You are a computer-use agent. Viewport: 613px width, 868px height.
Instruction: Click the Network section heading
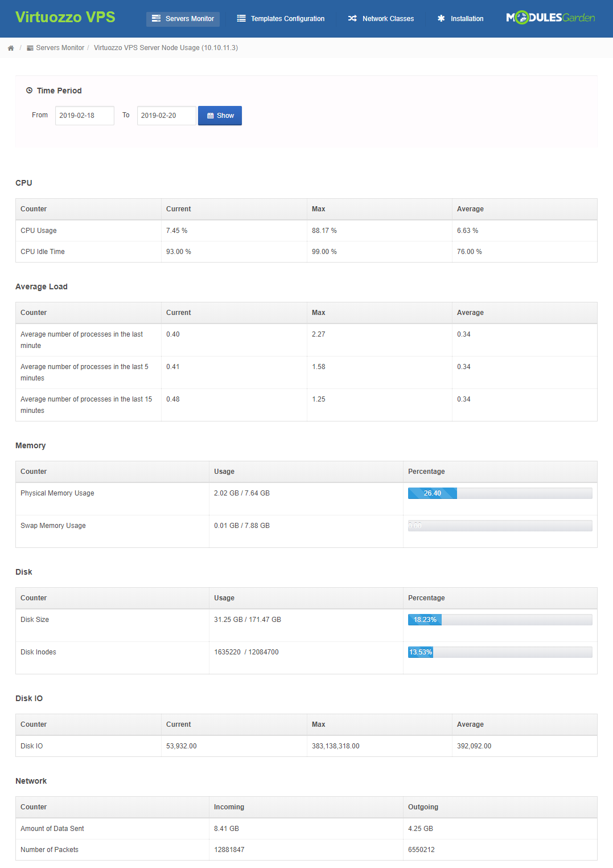[x=31, y=781]
